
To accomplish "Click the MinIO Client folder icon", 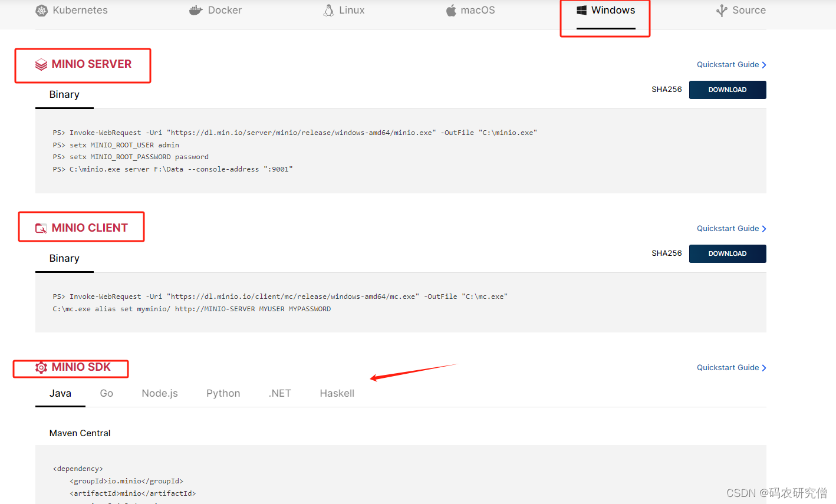I will [41, 228].
